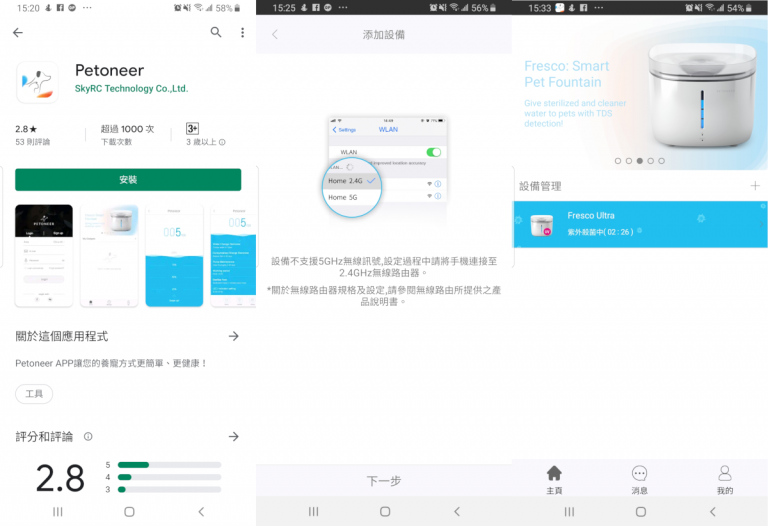Tap the 2.4GHz router notice text
768x526 pixels.
(x=384, y=267)
